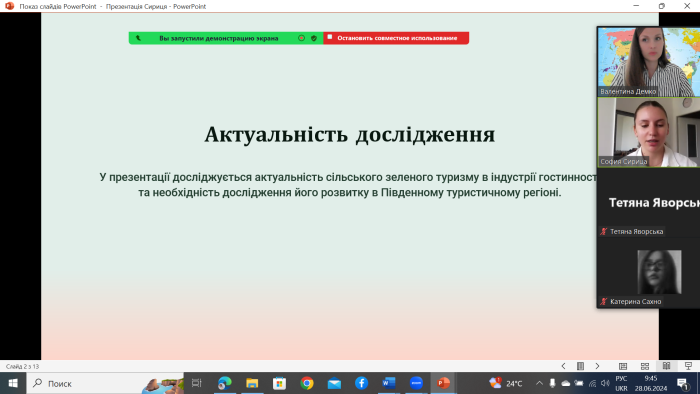Start Slide Show view icon
The width and height of the screenshot is (700, 394).
point(688,366)
